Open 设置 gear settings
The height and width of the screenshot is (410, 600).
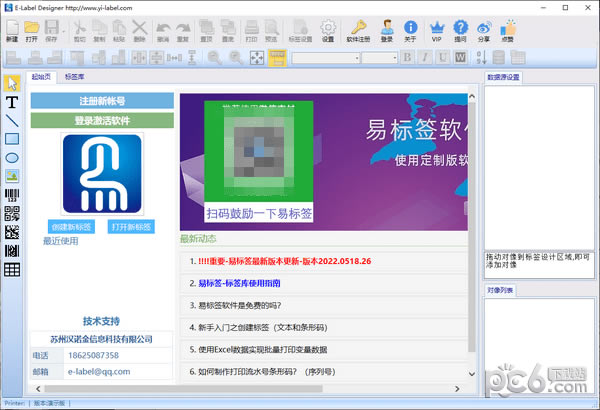[328, 31]
